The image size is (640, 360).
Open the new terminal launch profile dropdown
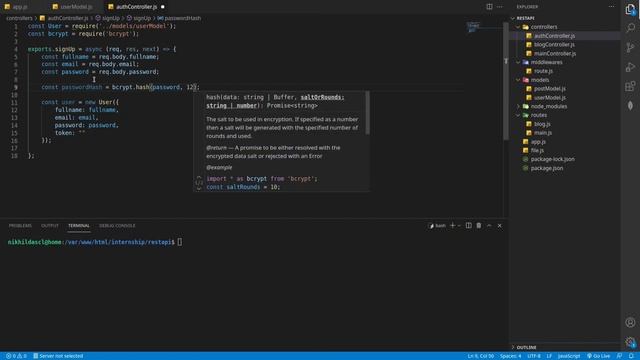pyautogui.click(x=459, y=225)
